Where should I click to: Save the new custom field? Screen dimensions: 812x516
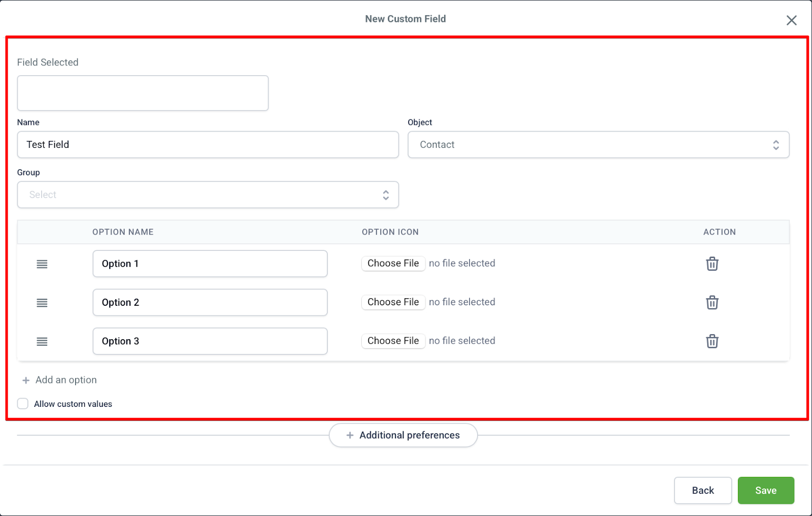coord(766,490)
